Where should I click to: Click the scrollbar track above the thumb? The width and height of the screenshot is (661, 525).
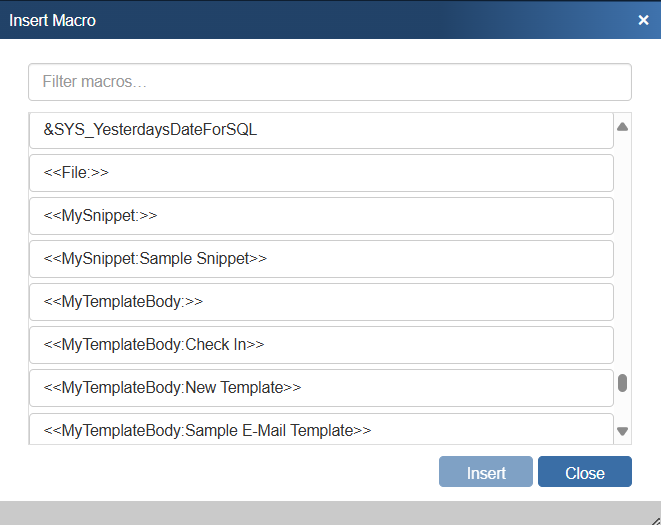622,250
